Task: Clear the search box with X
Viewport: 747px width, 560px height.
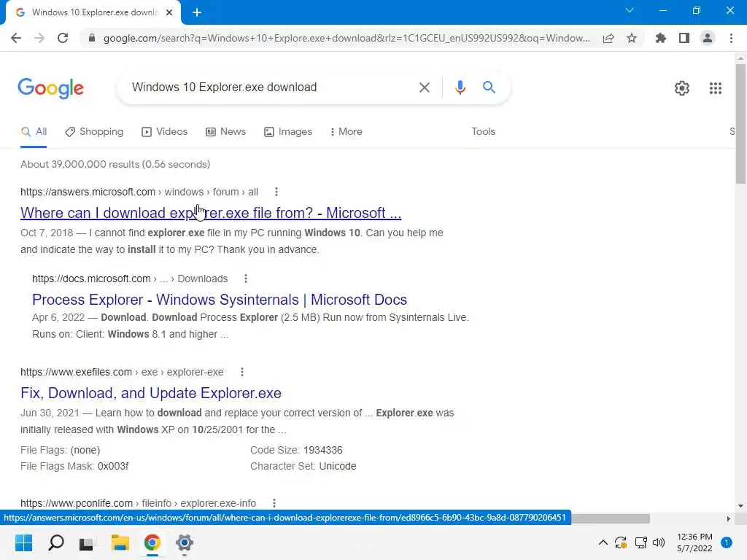Action: click(424, 87)
